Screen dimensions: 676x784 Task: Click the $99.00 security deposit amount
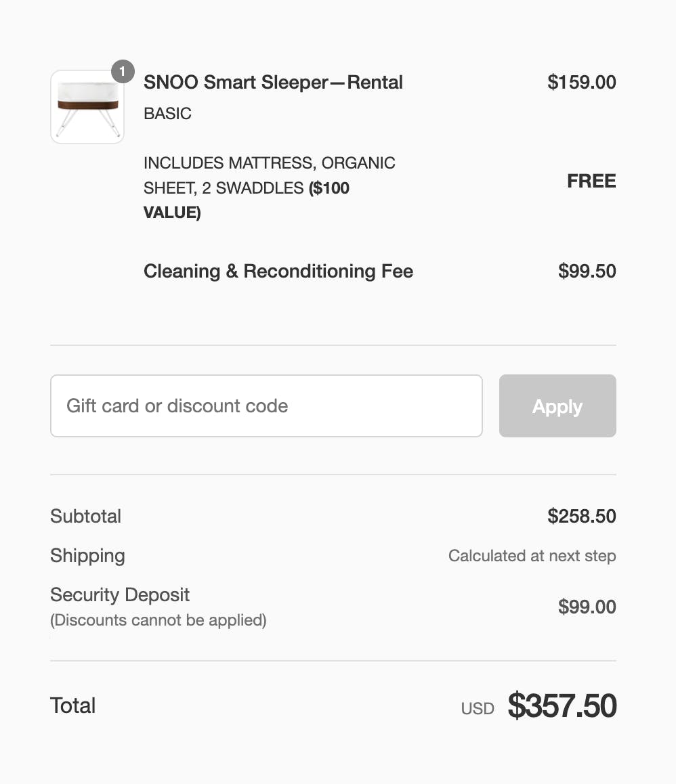tap(587, 607)
